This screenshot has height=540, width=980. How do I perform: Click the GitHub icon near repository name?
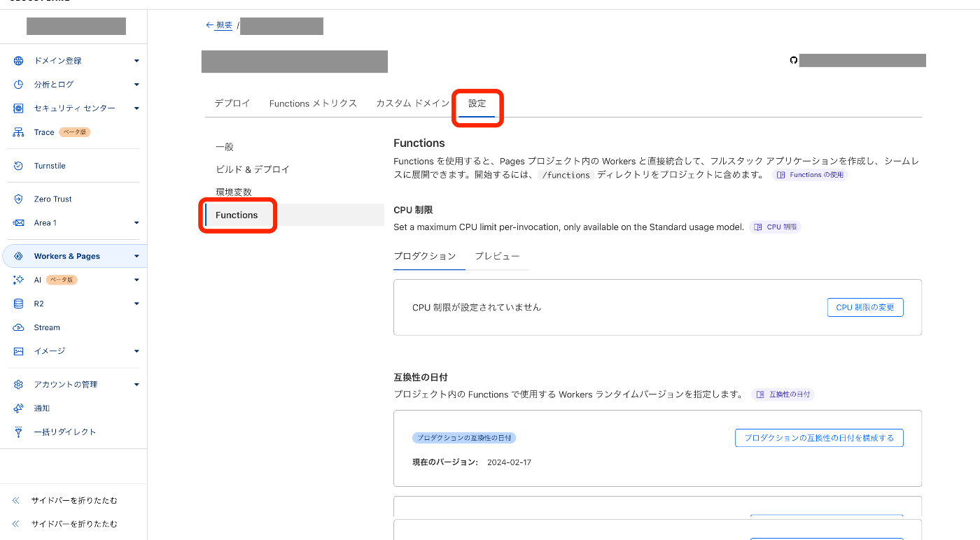[793, 61]
